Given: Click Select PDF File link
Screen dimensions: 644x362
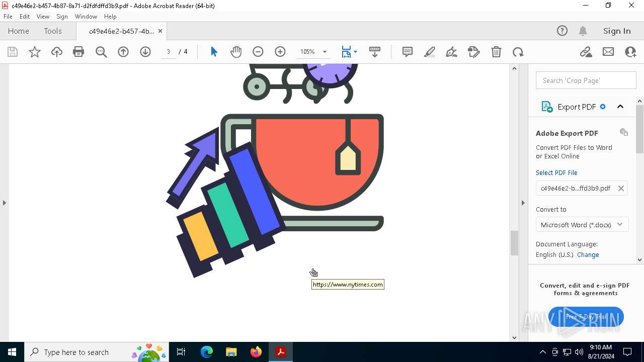Looking at the screenshot, I should [556, 172].
